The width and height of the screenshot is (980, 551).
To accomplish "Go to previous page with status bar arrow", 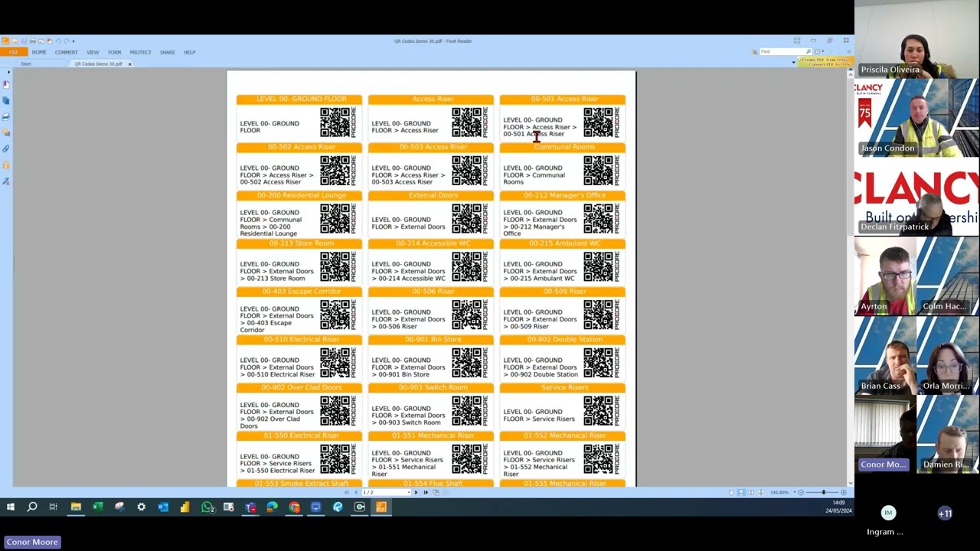I will (x=355, y=492).
